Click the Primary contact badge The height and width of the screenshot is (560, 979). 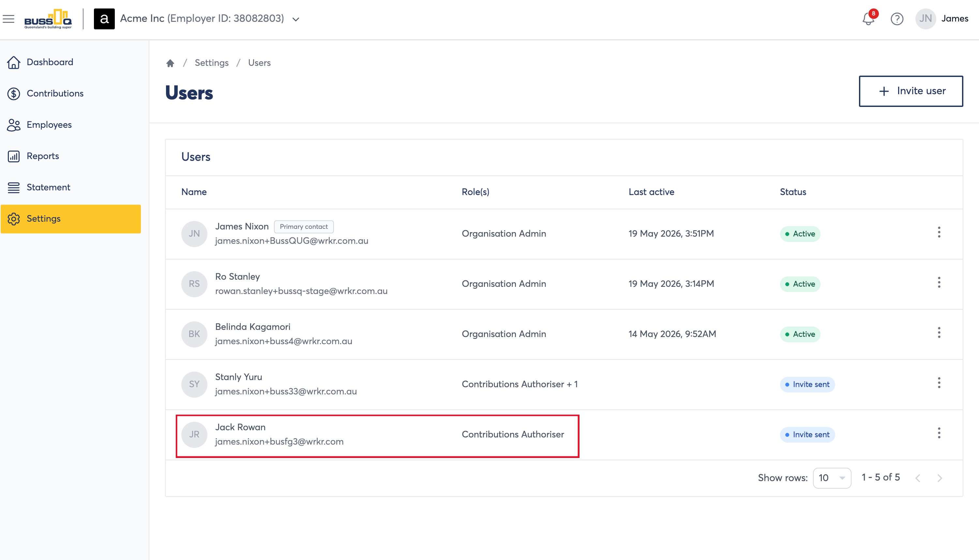coord(304,227)
